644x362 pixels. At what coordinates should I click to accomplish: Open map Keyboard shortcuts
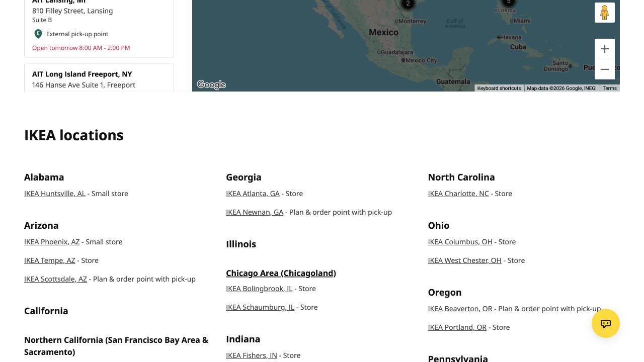499,88
